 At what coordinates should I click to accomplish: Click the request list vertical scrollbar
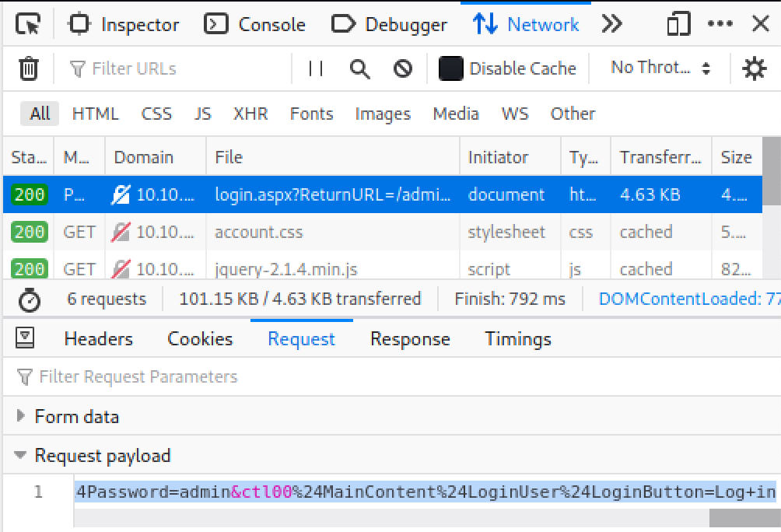(771, 171)
